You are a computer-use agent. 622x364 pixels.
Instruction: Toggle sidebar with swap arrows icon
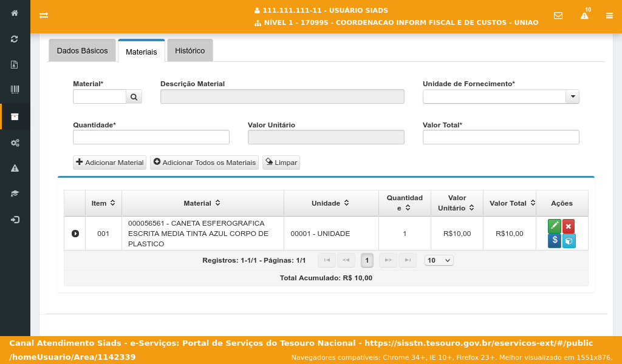click(x=44, y=15)
